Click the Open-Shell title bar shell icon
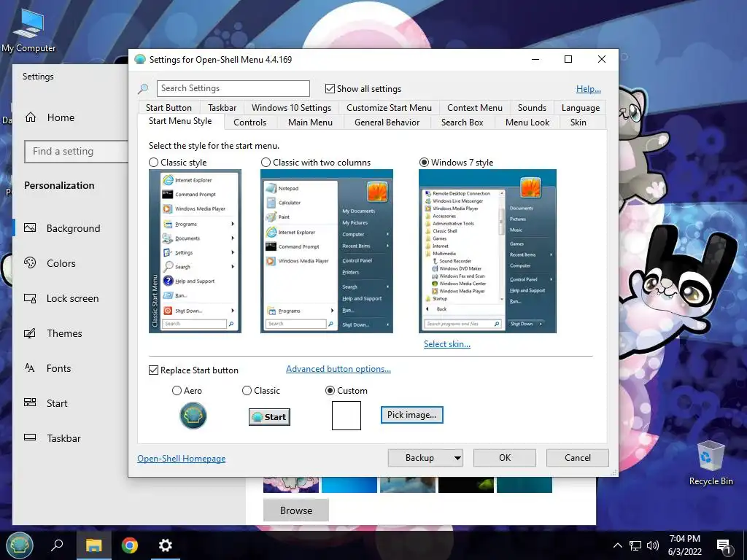747x560 pixels. (140, 60)
